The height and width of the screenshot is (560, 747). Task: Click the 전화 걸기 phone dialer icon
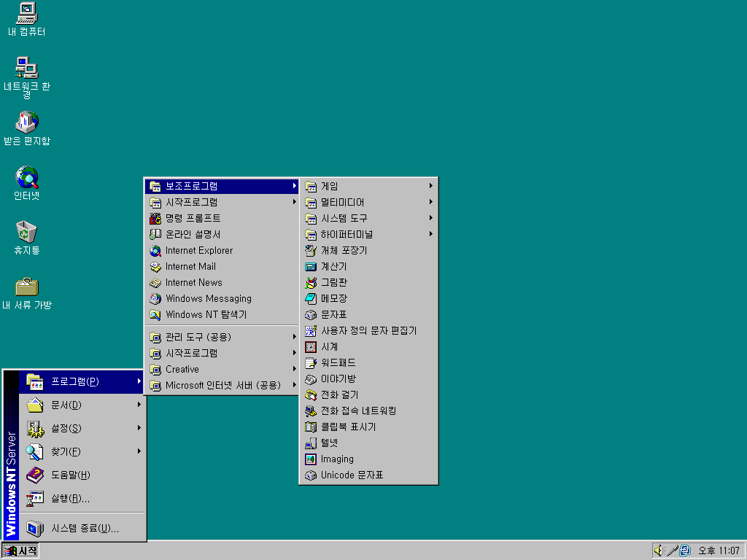point(311,394)
